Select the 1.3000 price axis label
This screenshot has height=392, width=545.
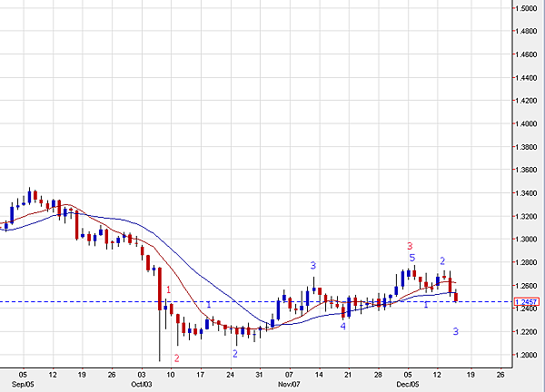click(526, 240)
